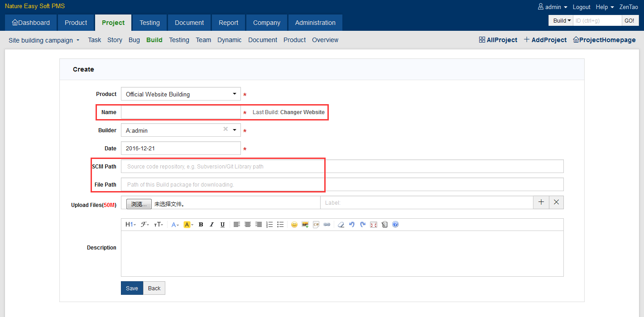Switch to the Testing main tab

(x=149, y=23)
